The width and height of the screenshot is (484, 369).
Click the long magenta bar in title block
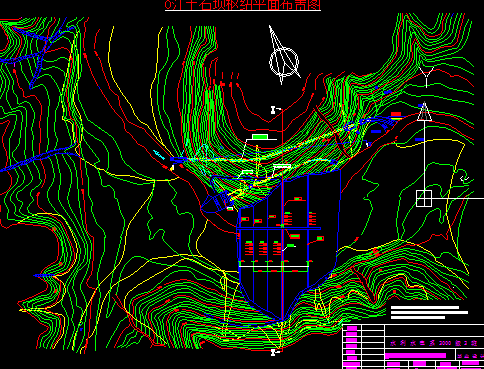click(416, 356)
